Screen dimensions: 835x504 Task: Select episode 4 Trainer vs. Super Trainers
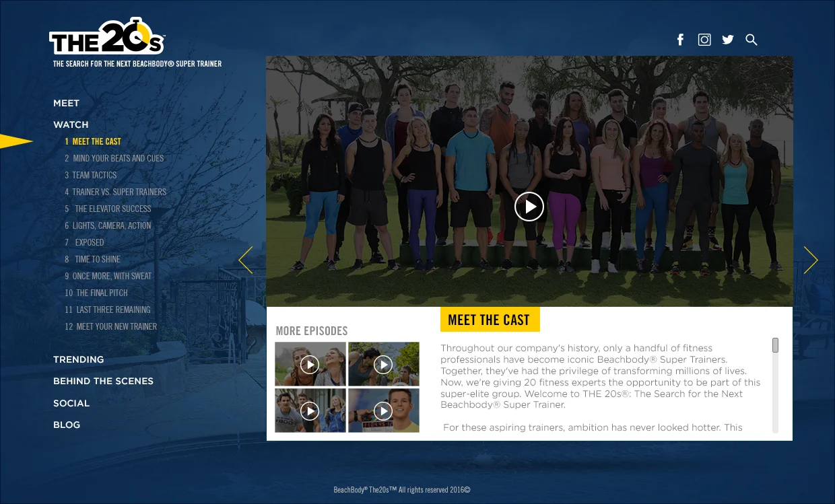click(x=115, y=192)
